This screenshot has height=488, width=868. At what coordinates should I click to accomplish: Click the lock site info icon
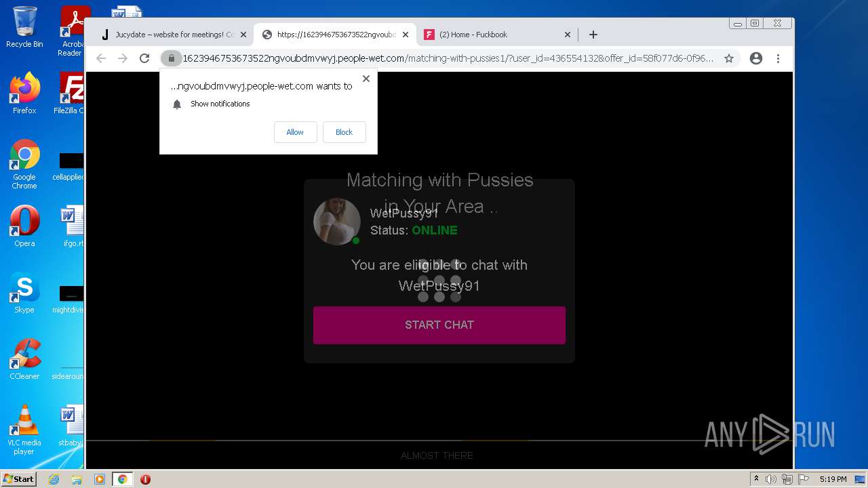[172, 58]
